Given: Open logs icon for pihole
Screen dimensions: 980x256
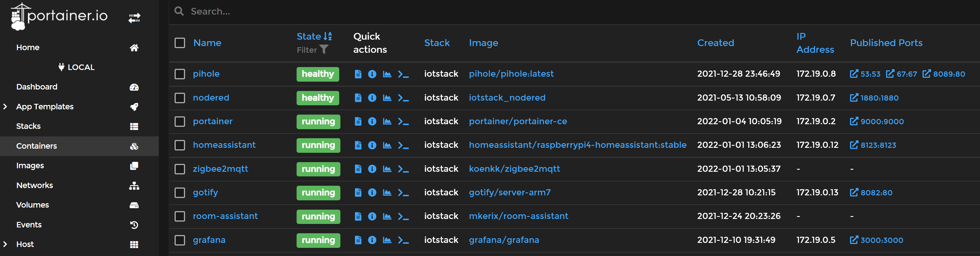Looking at the screenshot, I should (358, 74).
